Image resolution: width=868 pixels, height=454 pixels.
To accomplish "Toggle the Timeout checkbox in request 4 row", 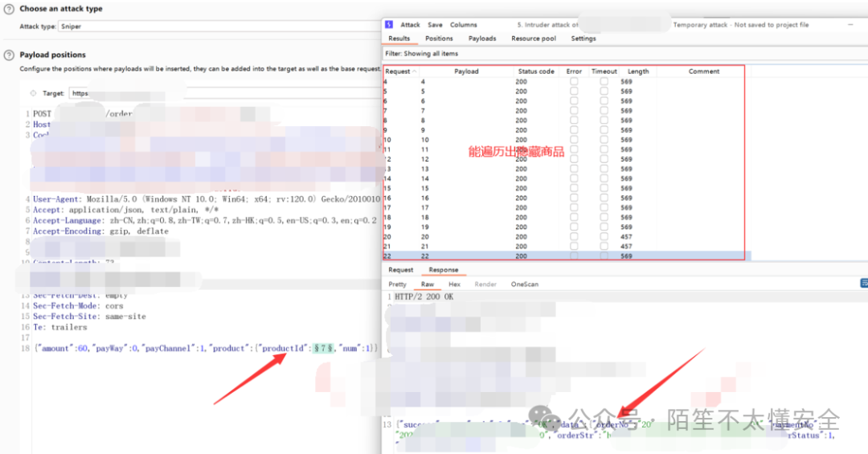I will point(604,81).
